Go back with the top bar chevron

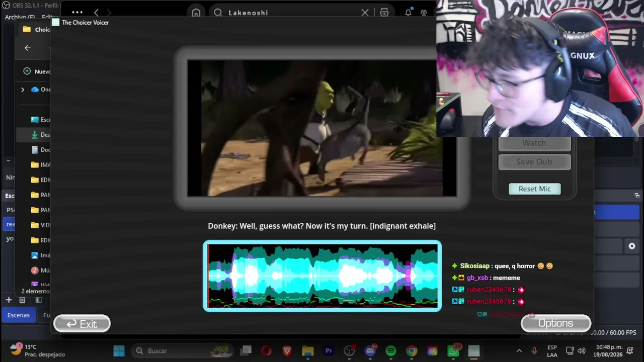coord(96,13)
